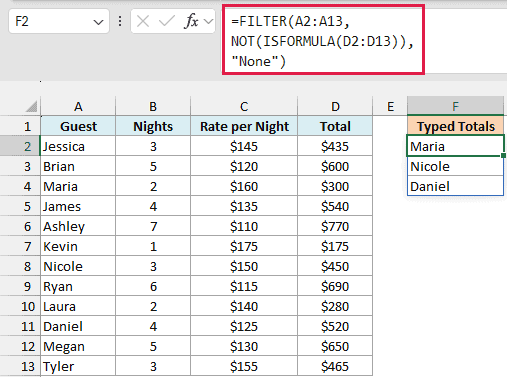Select Rate cell $120

pos(244,166)
